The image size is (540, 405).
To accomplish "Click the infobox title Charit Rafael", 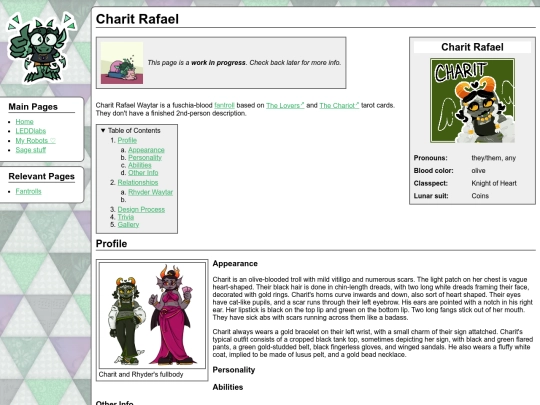I will click(472, 47).
